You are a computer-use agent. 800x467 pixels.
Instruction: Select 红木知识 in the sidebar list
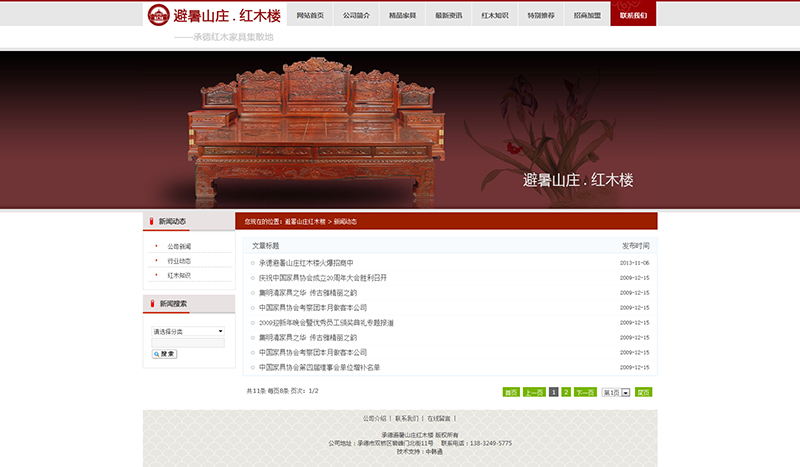tap(179, 275)
